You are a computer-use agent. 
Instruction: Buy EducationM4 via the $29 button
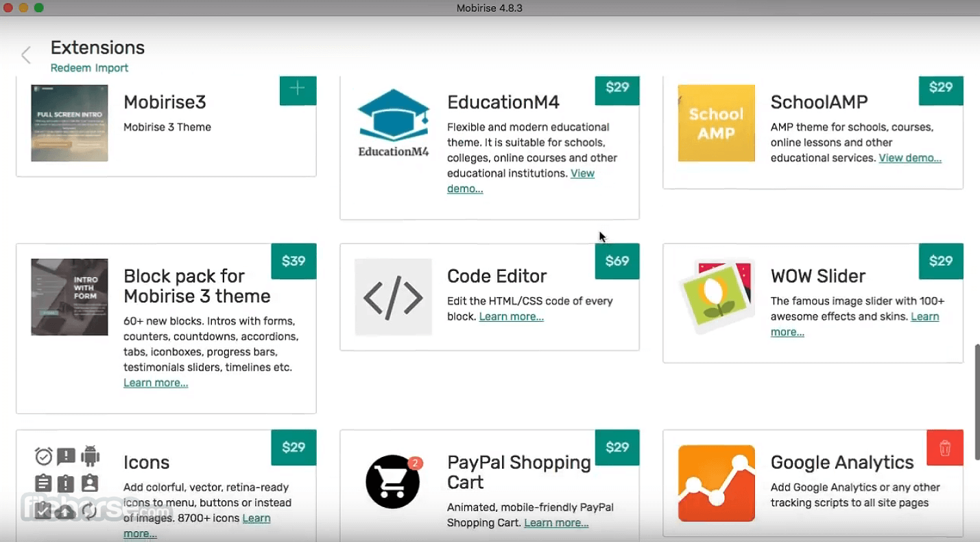coord(617,91)
